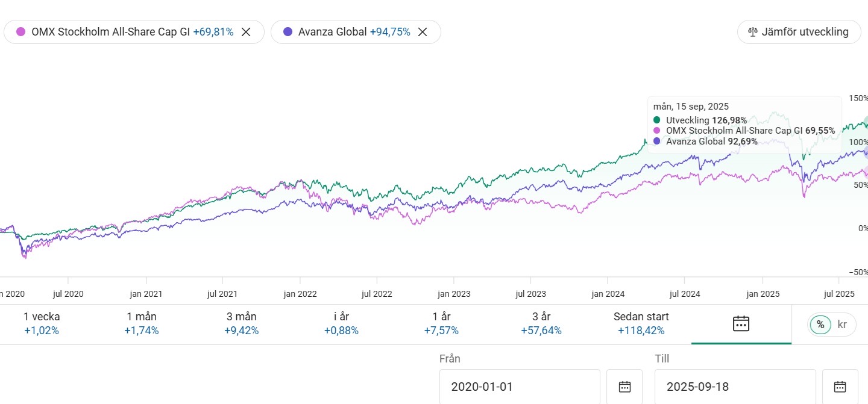Image resolution: width=868 pixels, height=404 pixels.
Task: Click the pink OMX Stockholm color dot
Action: pyautogui.click(x=21, y=33)
